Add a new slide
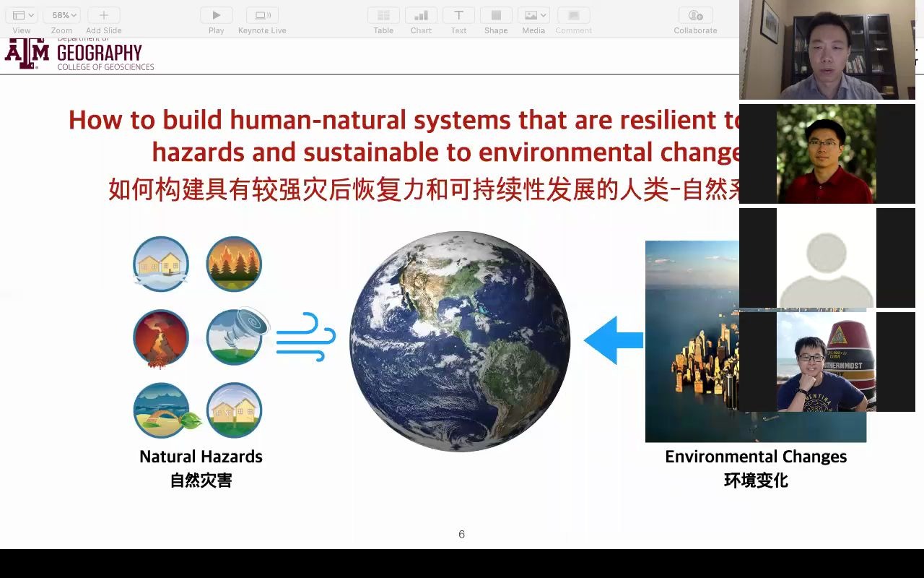924x578 pixels. tap(103, 15)
